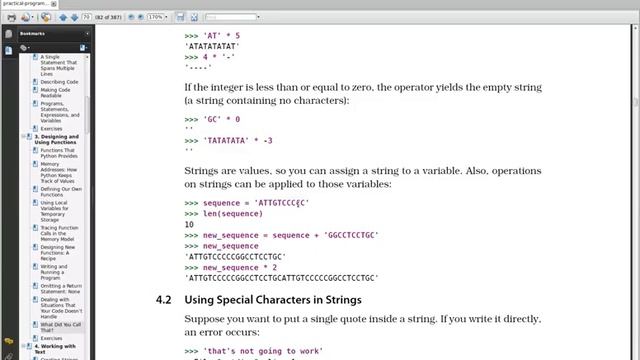640x360 pixels.
Task: Click the bookmark icon beside 'Omitting a Return Statement'
Action: (x=36, y=286)
